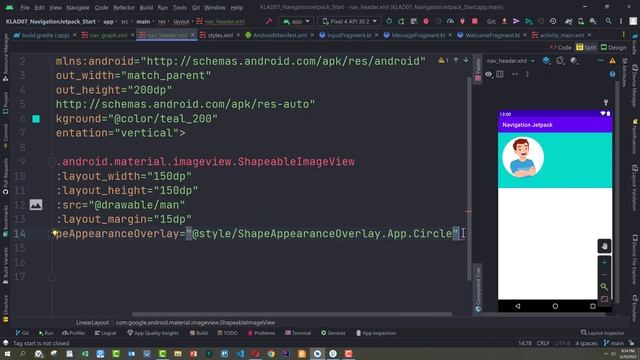
Task: Click the 4 spaces indent setting
Action: (x=586, y=343)
